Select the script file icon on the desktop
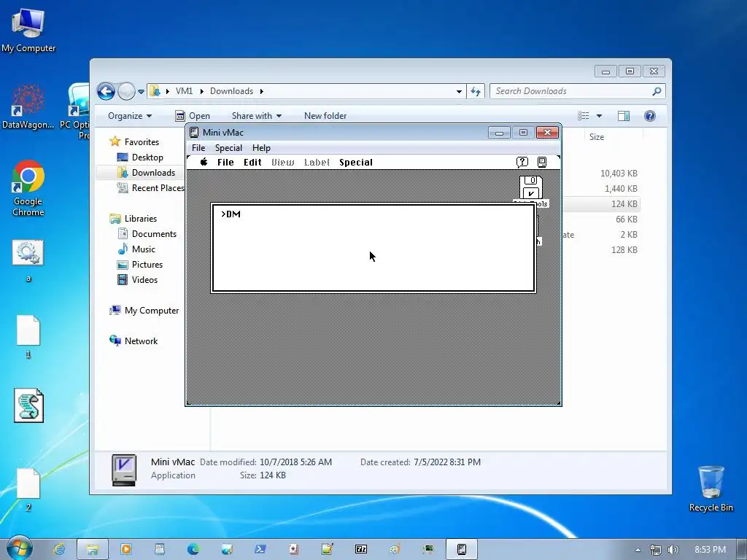The width and height of the screenshot is (747, 560). click(28, 405)
